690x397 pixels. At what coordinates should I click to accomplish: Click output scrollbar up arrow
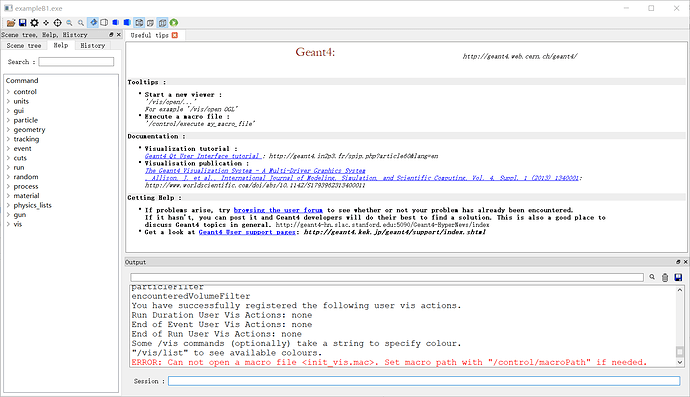[x=680, y=290]
